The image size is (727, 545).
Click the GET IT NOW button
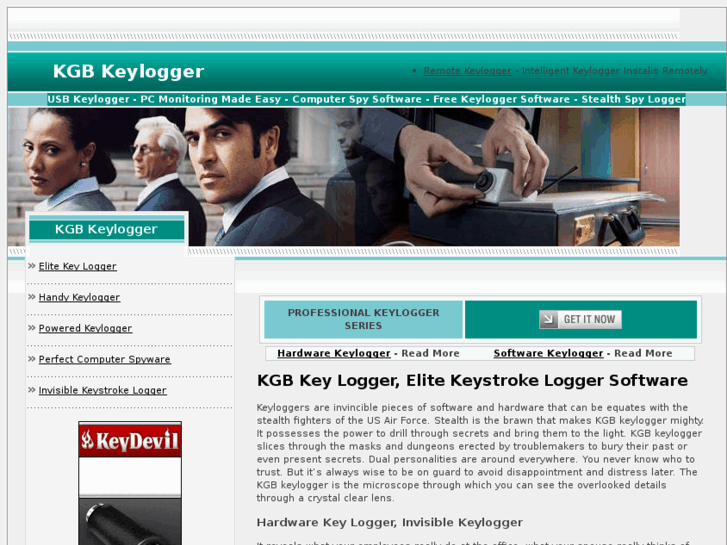coord(580,320)
